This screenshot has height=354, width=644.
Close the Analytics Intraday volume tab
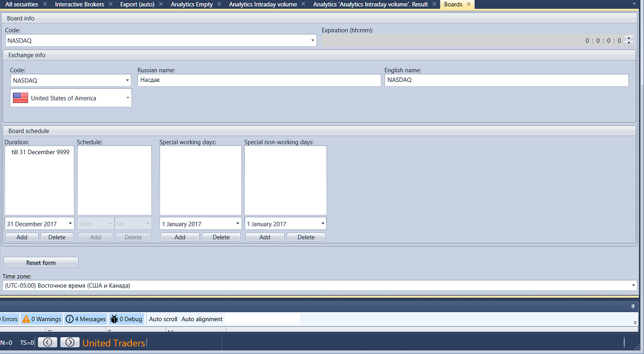pos(303,4)
